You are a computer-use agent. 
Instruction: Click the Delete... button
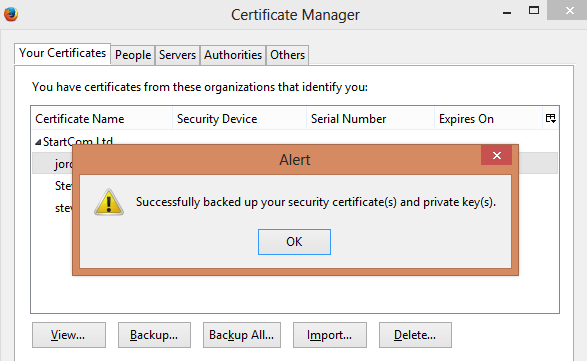tap(415, 335)
